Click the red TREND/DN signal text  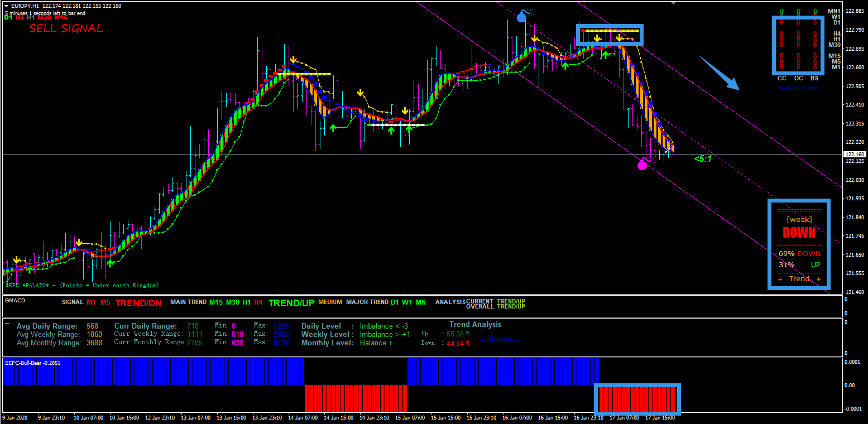tap(138, 303)
